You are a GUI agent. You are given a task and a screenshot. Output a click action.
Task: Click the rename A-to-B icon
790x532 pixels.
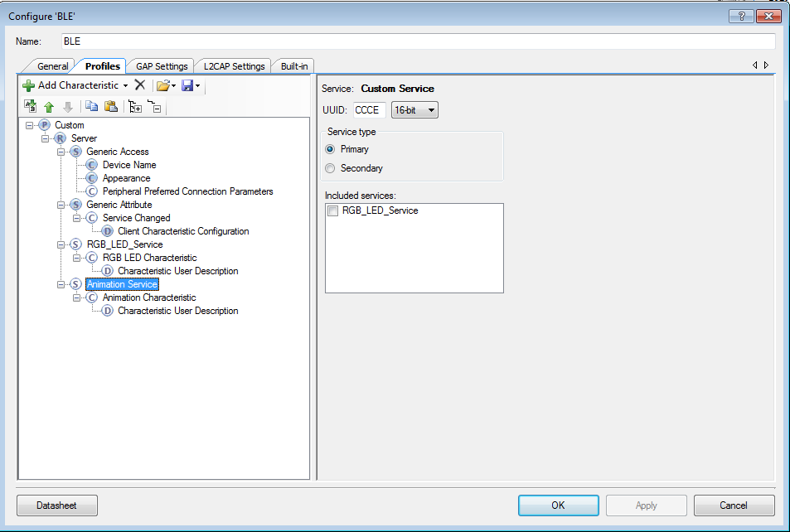[x=30, y=106]
